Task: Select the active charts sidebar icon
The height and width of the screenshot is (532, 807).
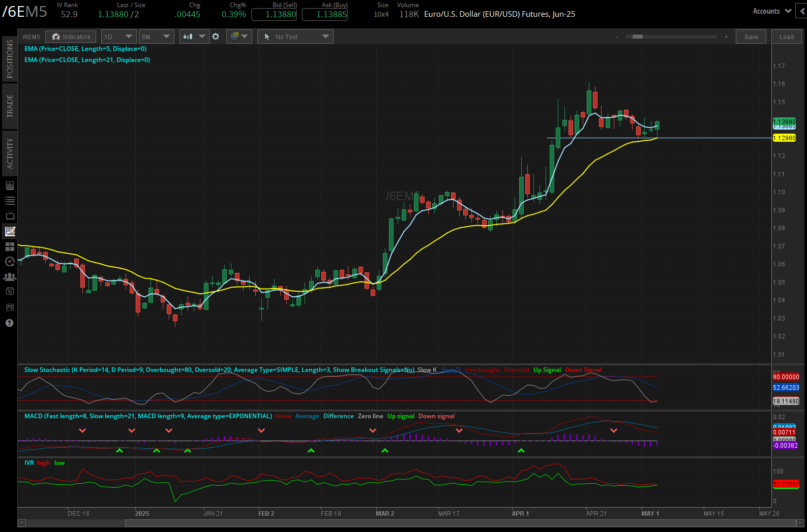Action: [10, 231]
